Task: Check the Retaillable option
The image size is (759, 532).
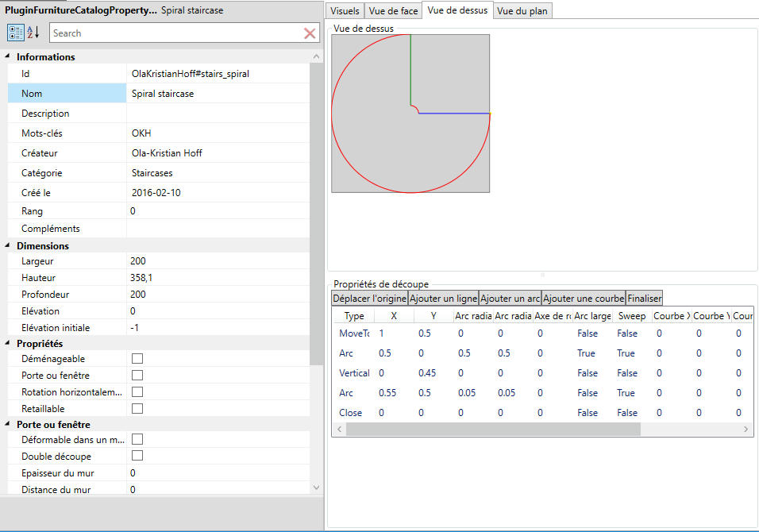Action: (137, 409)
